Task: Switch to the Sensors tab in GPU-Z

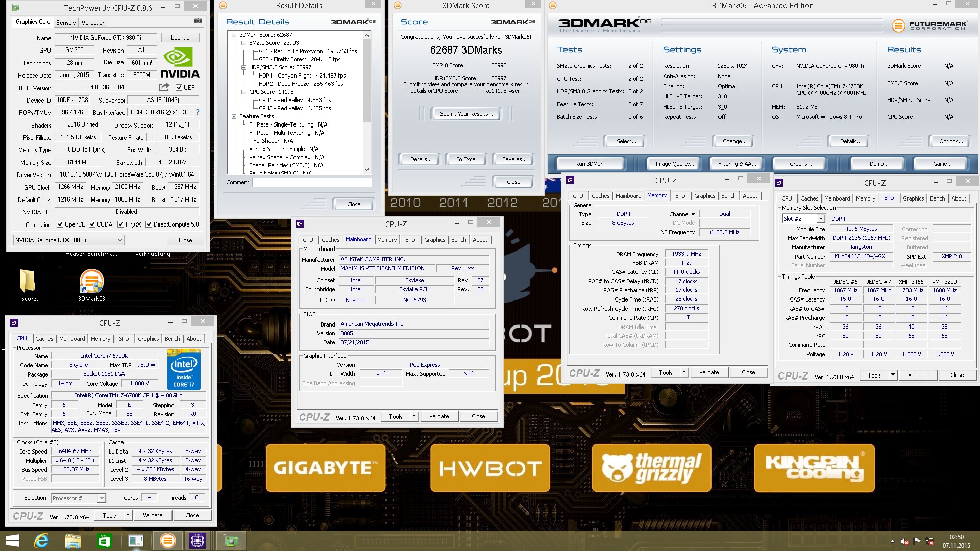Action: (66, 23)
